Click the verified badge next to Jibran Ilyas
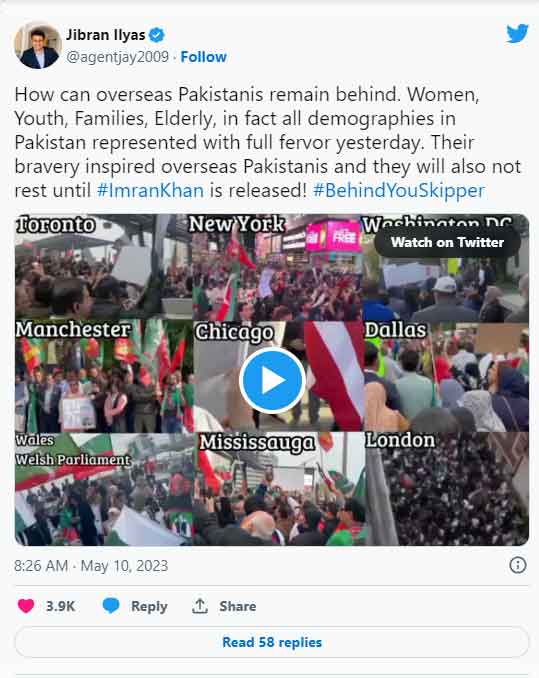539x678 pixels. point(156,35)
